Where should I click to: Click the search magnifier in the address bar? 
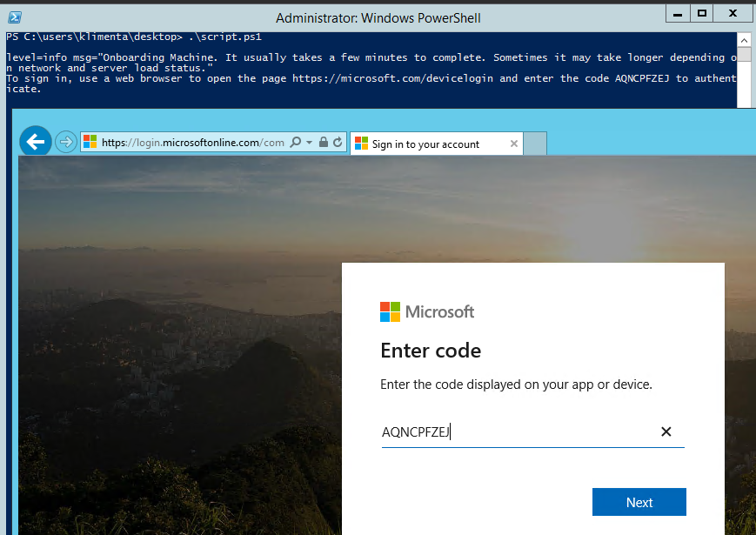(x=296, y=142)
